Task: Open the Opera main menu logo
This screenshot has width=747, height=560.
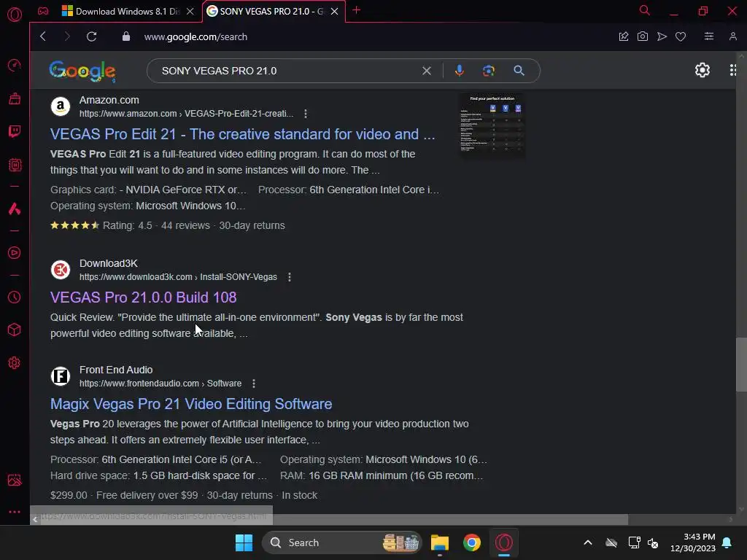Action: point(15,15)
